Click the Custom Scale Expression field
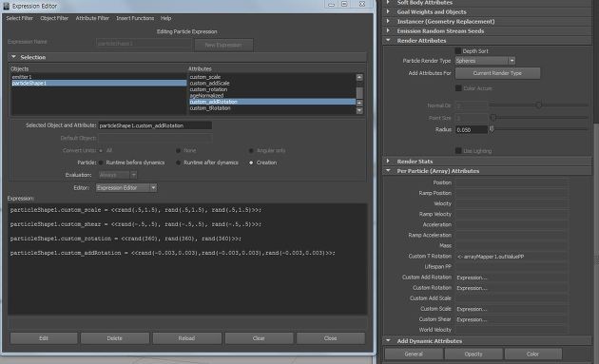Screen dimensions: 599x364 click(511, 309)
